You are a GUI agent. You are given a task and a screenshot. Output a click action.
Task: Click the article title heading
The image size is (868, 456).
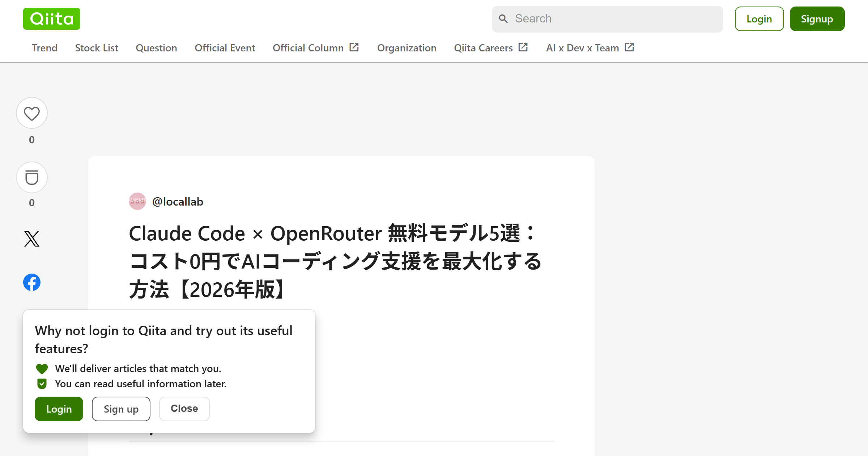[x=335, y=261]
